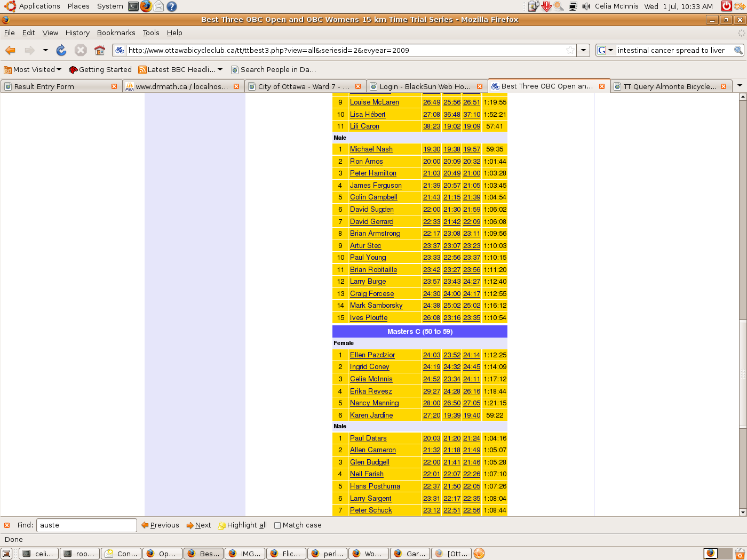
Task: Click the bookmark star in URL bar
Action: coord(570,50)
